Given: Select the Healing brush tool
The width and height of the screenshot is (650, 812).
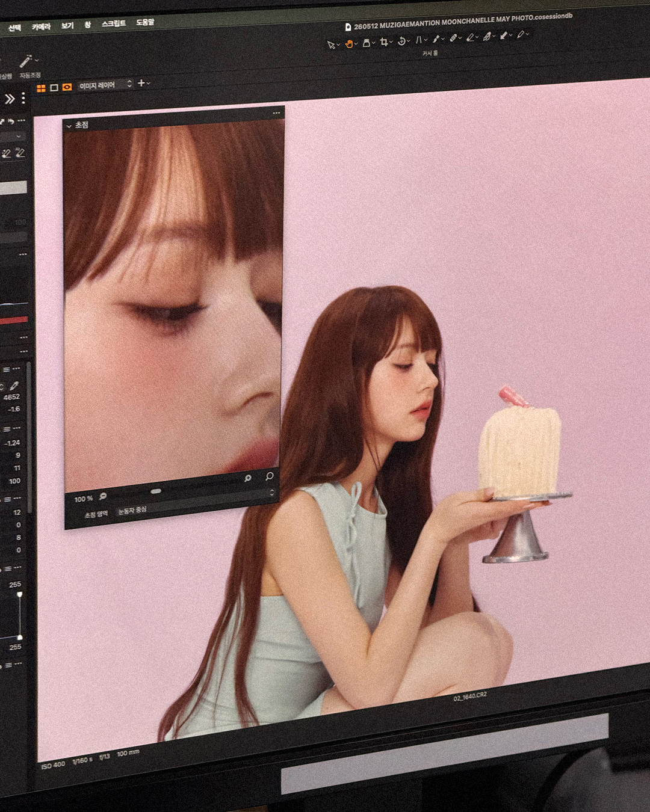Looking at the screenshot, I should coord(487,37).
